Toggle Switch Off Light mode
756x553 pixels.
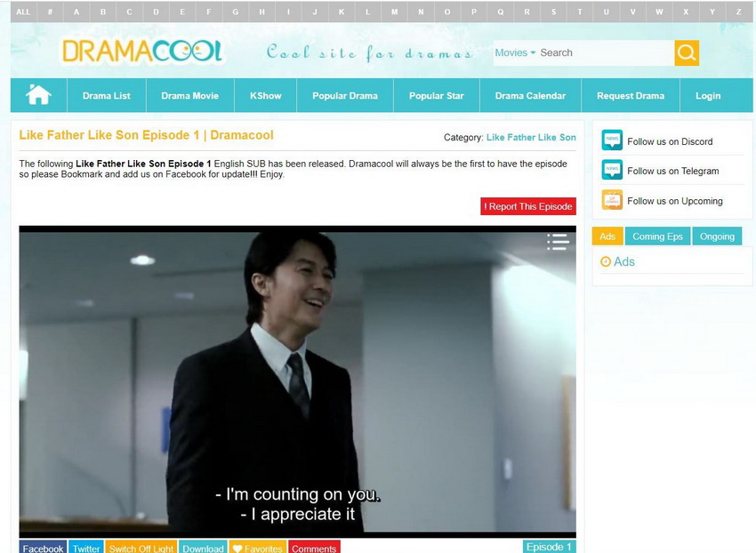(141, 548)
